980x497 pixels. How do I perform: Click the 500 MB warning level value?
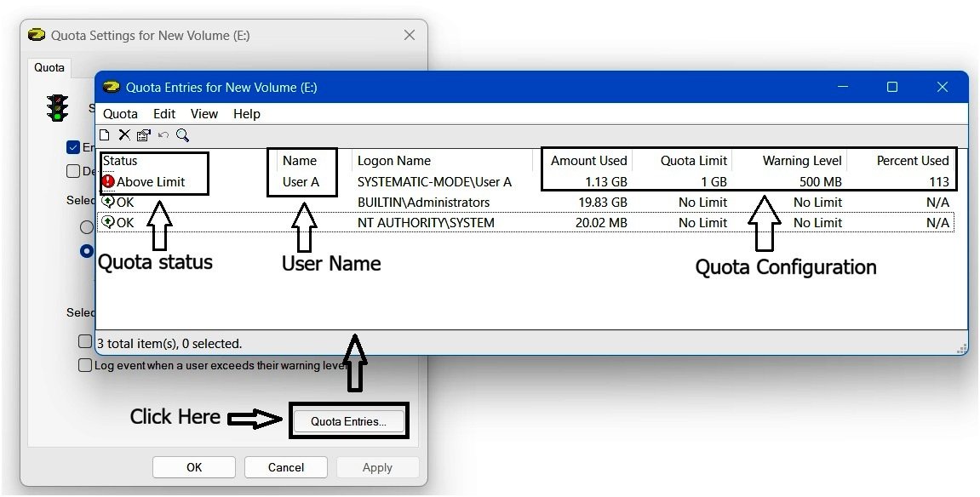click(820, 181)
